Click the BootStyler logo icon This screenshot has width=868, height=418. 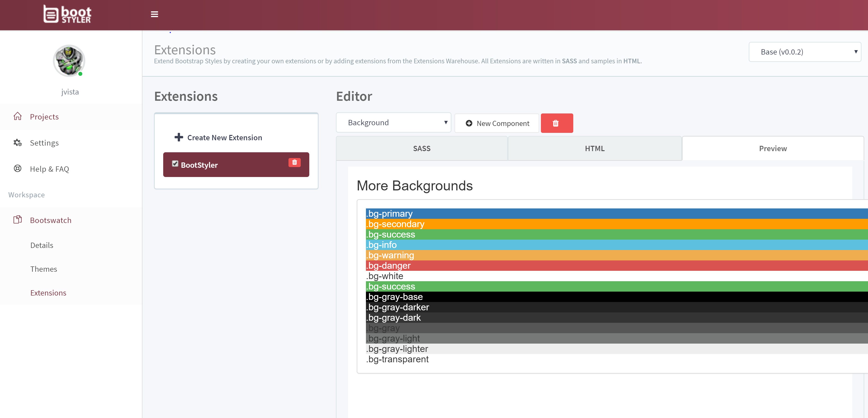pos(51,14)
